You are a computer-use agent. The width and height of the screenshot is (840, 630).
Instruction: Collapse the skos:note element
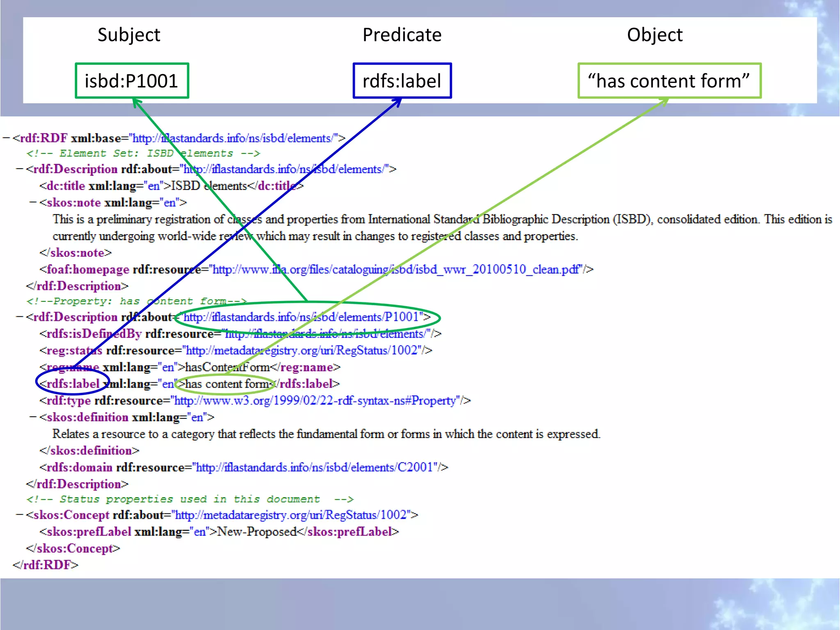click(33, 203)
